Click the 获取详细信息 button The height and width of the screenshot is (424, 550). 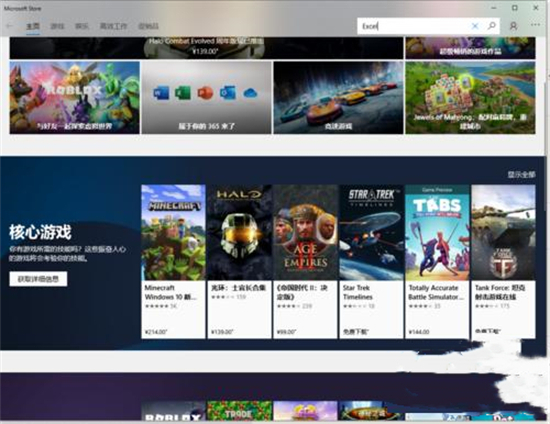tap(38, 279)
